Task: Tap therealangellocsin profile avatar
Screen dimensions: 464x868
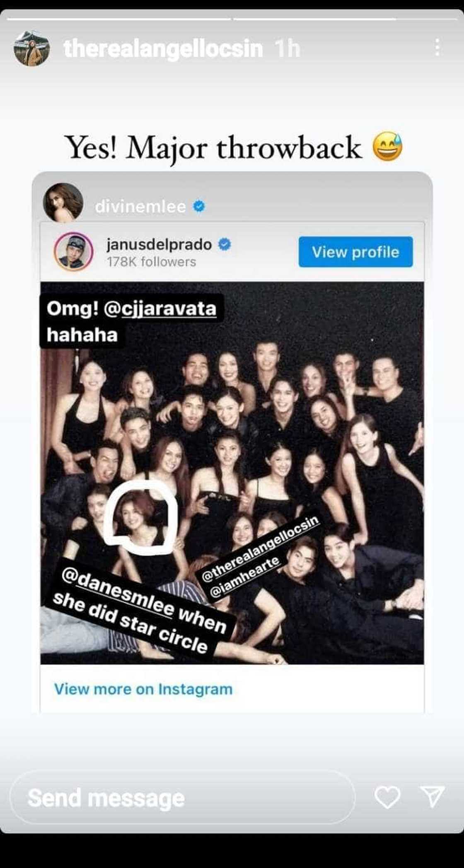Action: click(32, 48)
